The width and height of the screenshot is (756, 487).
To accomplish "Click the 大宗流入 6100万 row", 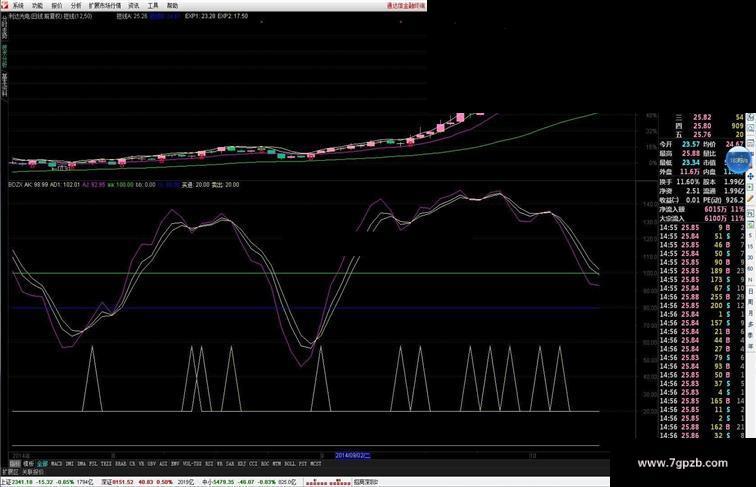I will tap(702, 218).
